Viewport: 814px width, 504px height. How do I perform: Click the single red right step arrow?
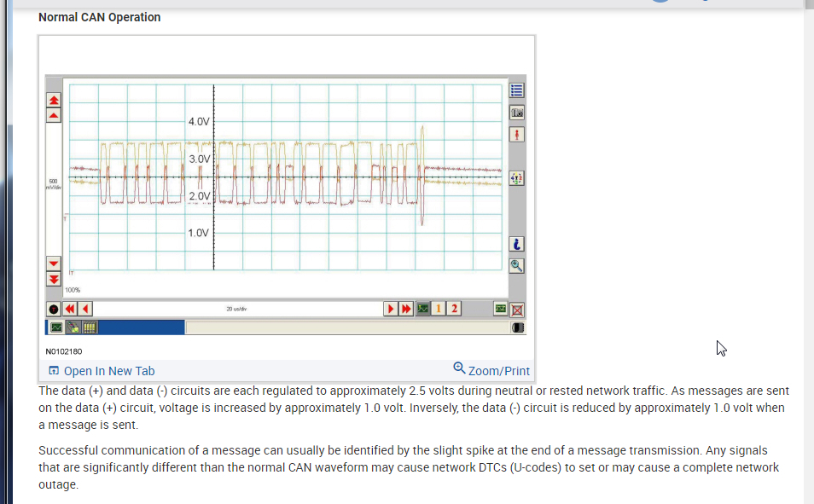point(390,310)
